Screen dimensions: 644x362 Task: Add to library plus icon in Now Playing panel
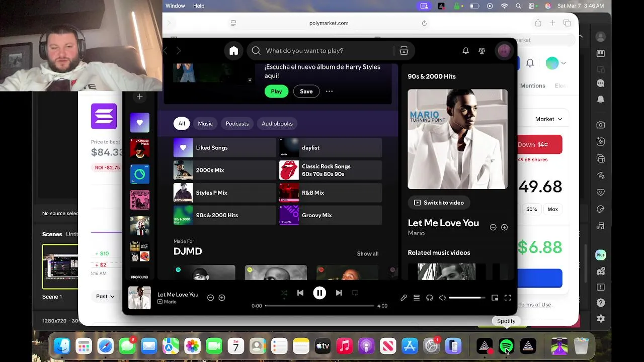point(504,227)
